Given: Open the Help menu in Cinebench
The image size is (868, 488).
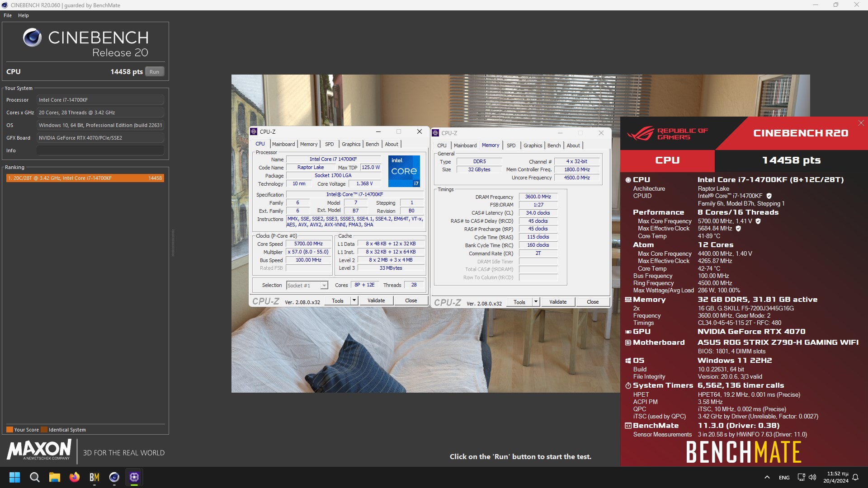Looking at the screenshot, I should click(24, 15).
